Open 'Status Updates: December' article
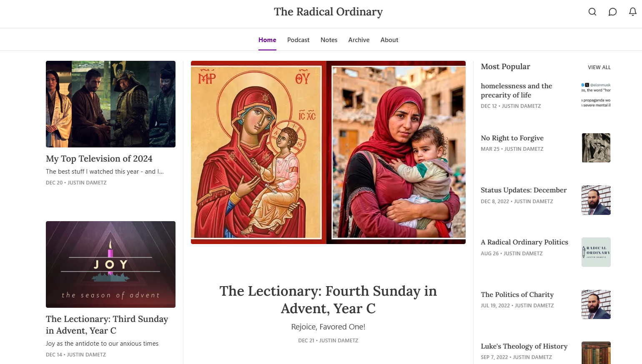The width and height of the screenshot is (642, 364). [524, 190]
